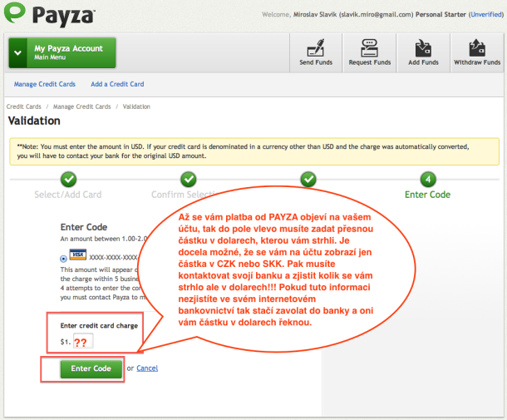Click the Cancel link
Image resolution: width=507 pixels, height=420 pixels.
click(x=147, y=368)
